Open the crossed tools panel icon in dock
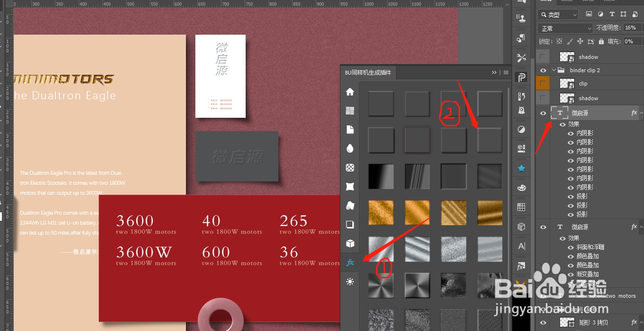The image size is (644, 331). tap(522, 58)
